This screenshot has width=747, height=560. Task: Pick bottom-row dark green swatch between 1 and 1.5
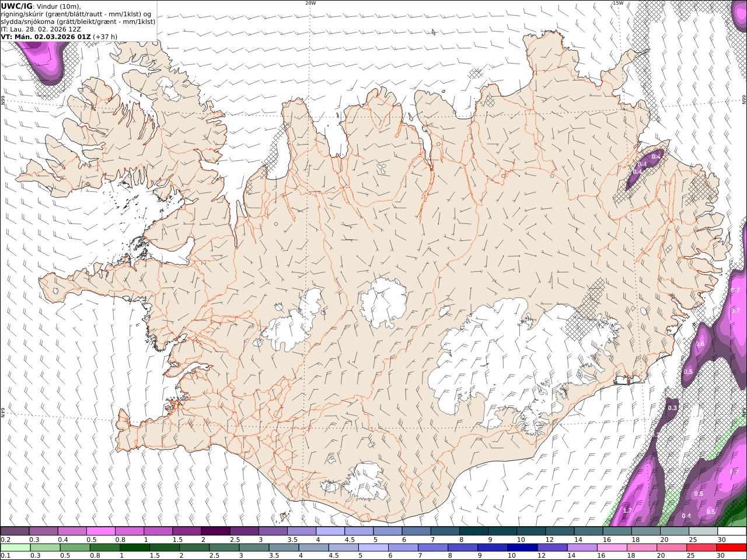coord(135,547)
